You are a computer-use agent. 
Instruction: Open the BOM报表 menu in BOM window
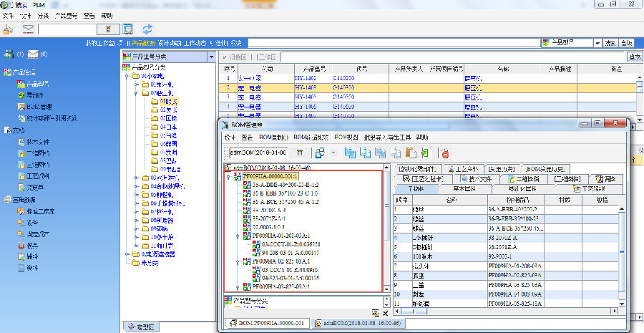[x=346, y=137]
